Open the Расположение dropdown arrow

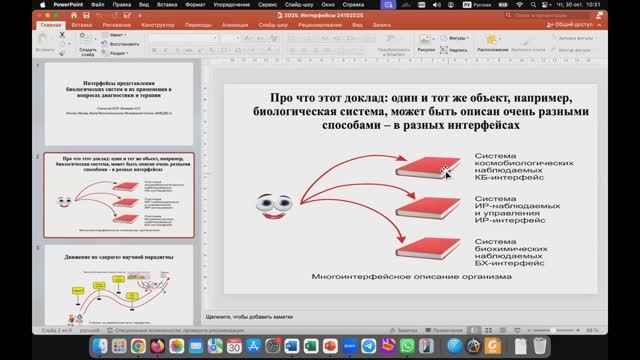500,39
